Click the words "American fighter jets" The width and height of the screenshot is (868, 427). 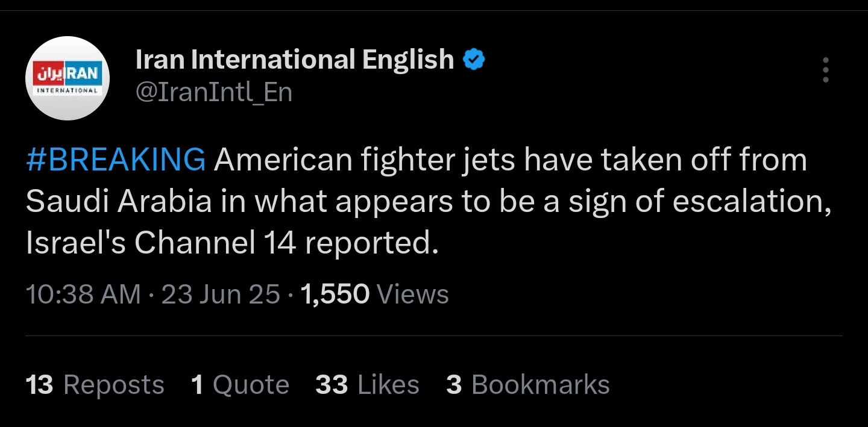(365, 160)
